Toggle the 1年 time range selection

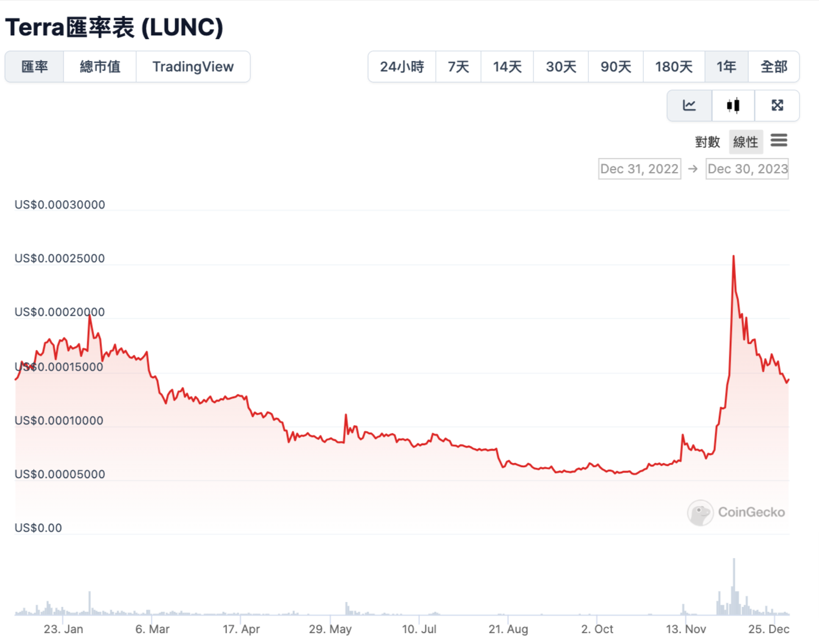726,67
